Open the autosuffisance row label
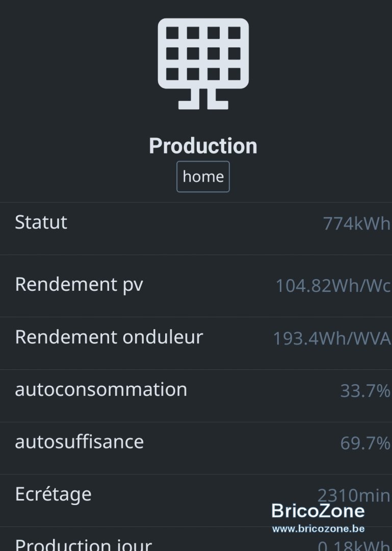 tap(80, 442)
